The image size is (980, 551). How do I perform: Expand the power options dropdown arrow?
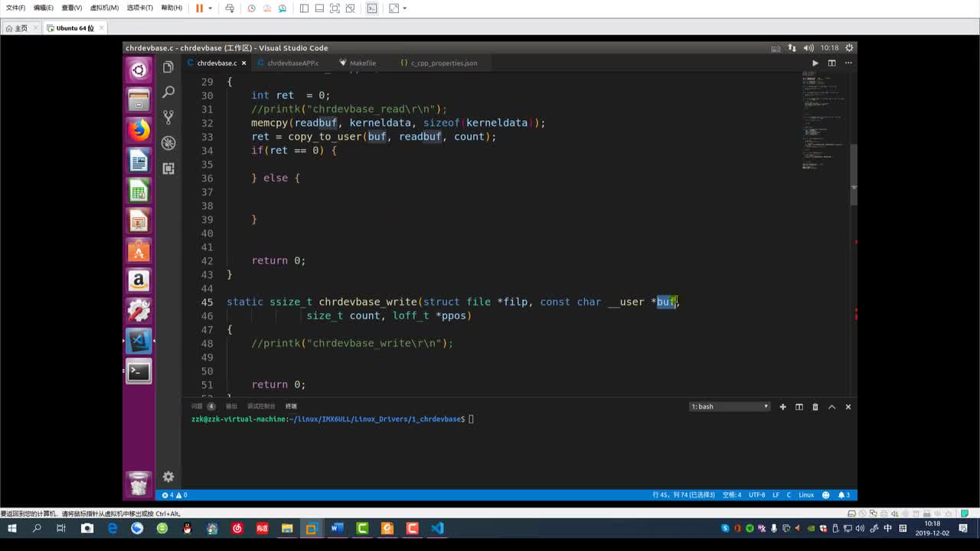coord(210,8)
